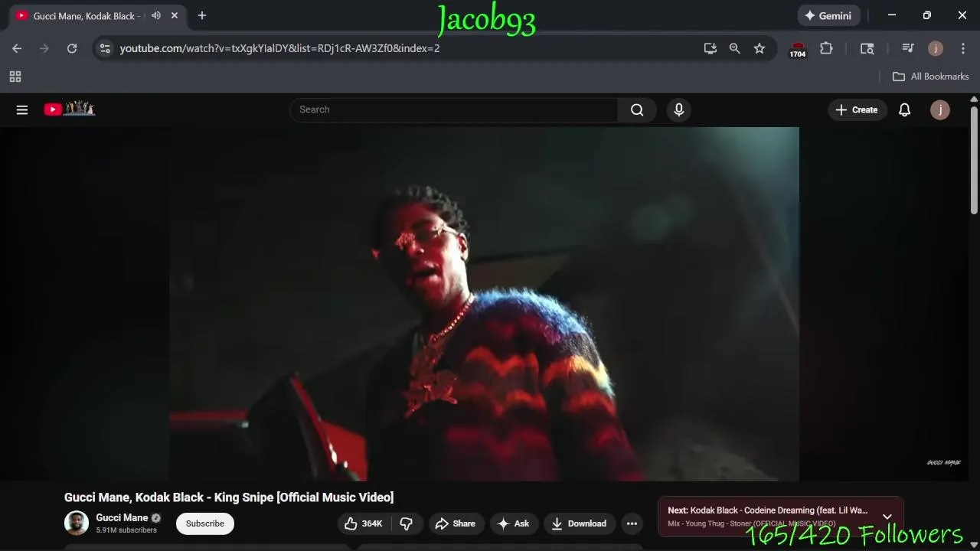Open the side panel toggle icon
Image resolution: width=980 pixels, height=551 pixels.
click(867, 48)
